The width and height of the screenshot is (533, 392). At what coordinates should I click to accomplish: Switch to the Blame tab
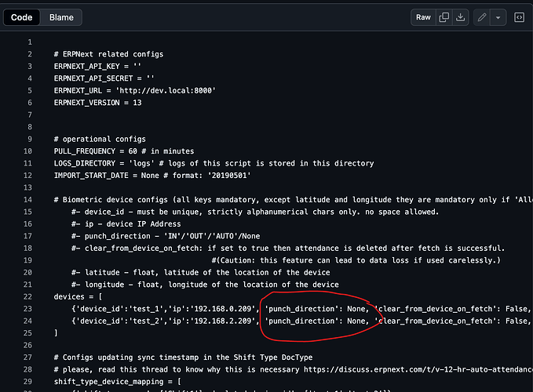coord(62,17)
